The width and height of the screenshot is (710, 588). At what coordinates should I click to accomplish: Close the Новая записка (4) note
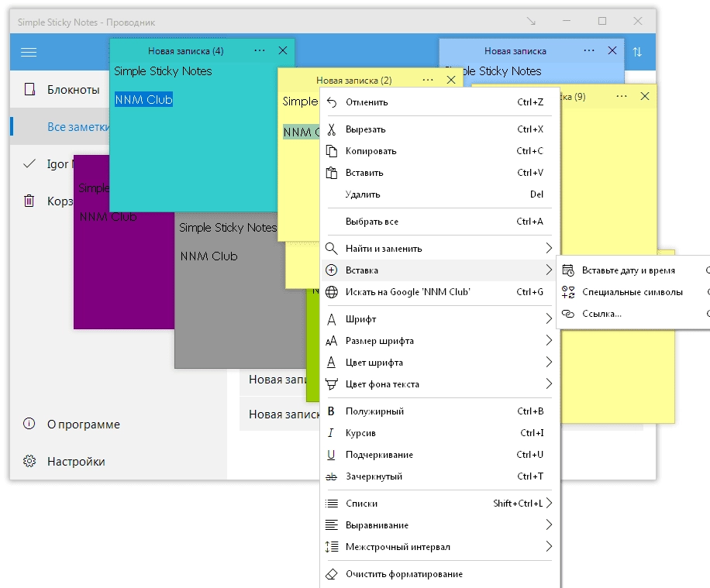[x=283, y=50]
